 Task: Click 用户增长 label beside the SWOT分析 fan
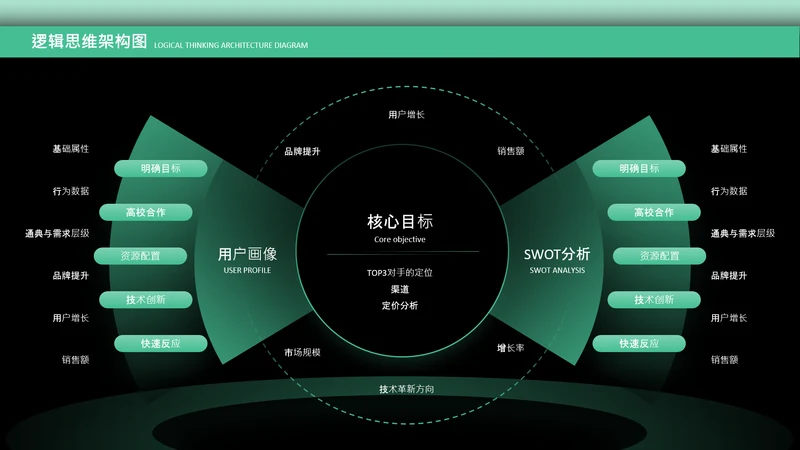[729, 318]
